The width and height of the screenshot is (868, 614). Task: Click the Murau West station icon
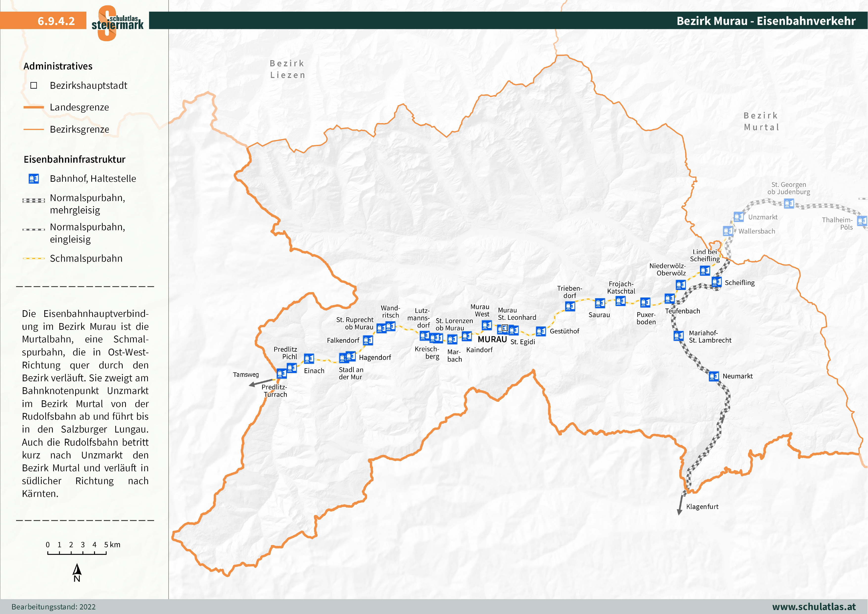pyautogui.click(x=487, y=325)
